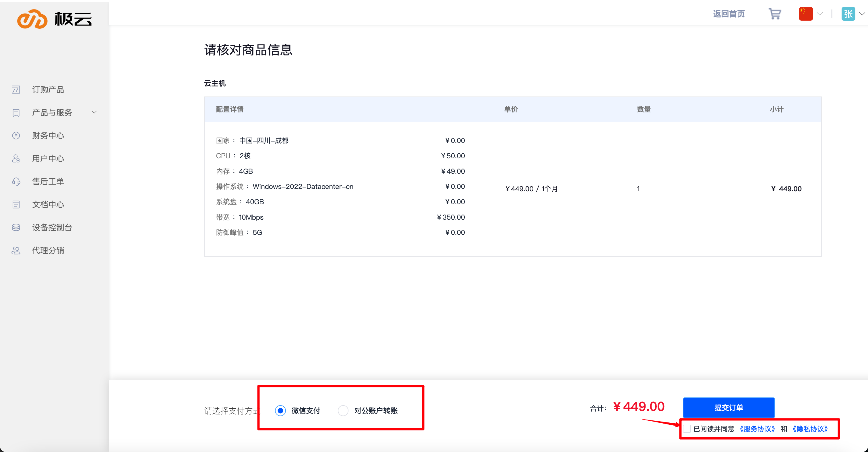Go to 返回首页 in top bar
Image resolution: width=868 pixels, height=452 pixels.
(x=728, y=14)
